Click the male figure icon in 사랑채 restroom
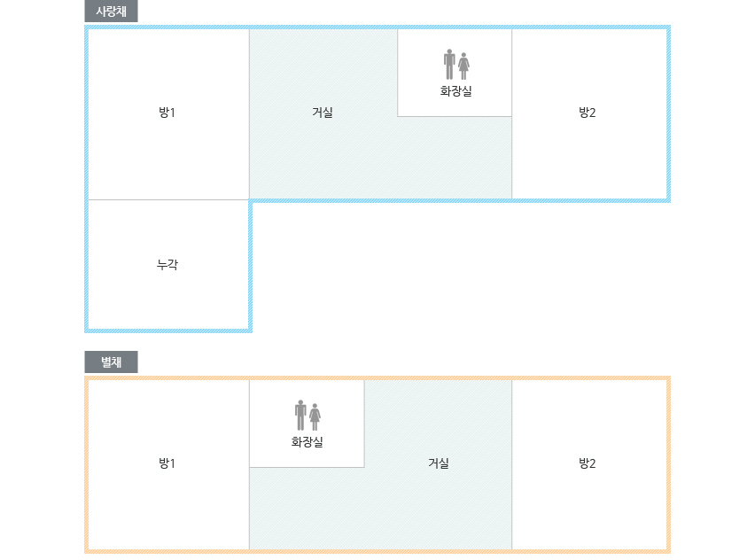The height and width of the screenshot is (560, 755). 449,64
